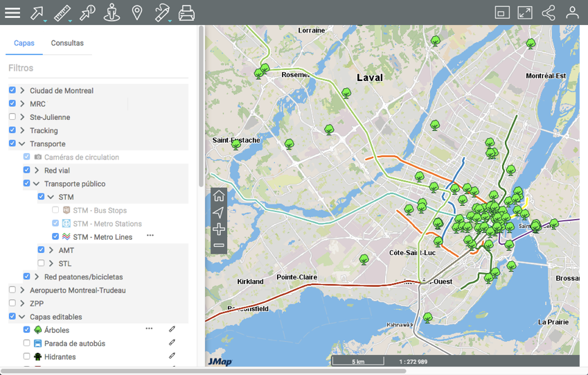This screenshot has height=375, width=588.
Task: Enable the Ste-Julienne layer group
Action: pos(12,116)
